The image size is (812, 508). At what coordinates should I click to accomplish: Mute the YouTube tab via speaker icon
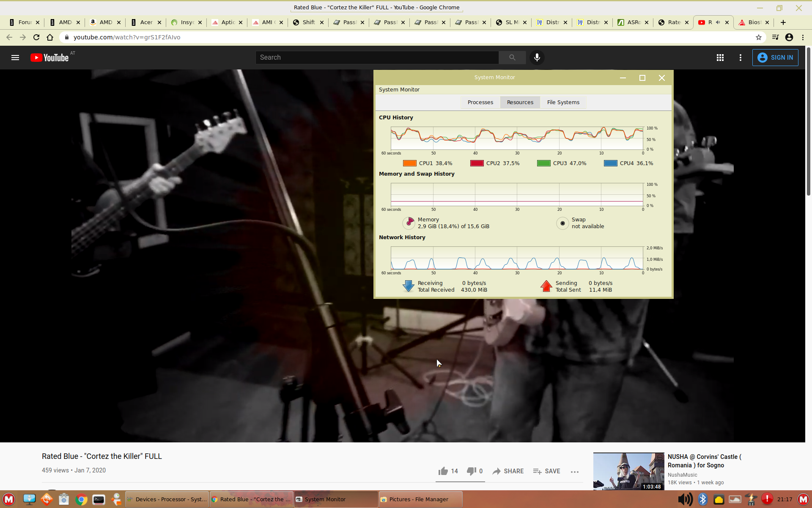coord(718,22)
